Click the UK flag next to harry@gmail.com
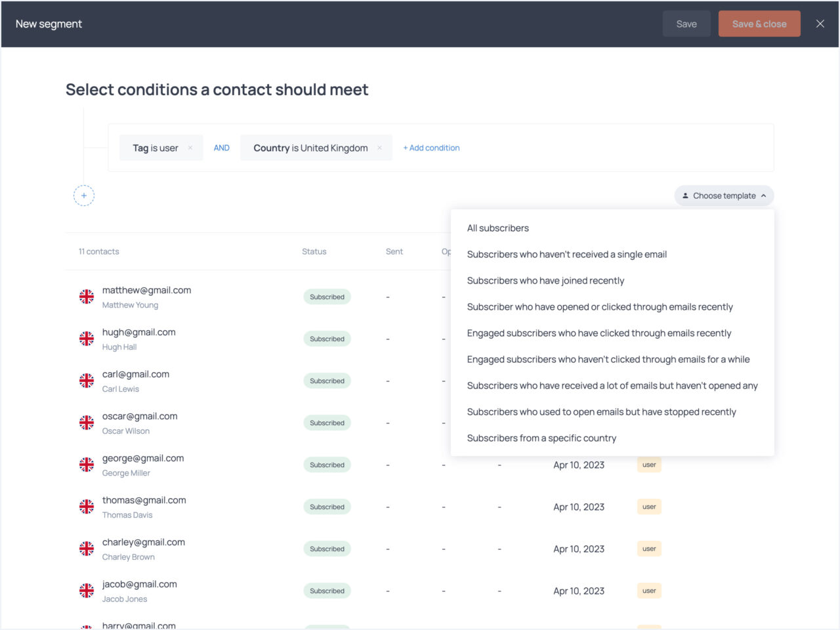Screen dimensions: 840x630 [86, 627]
